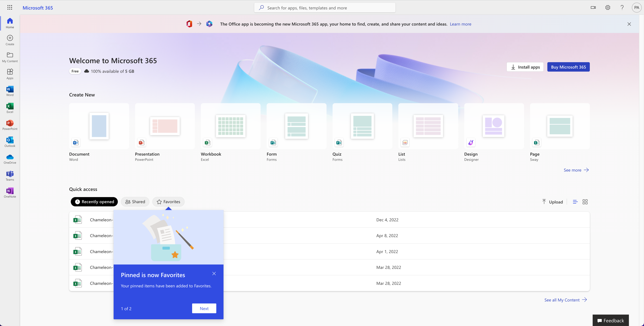The height and width of the screenshot is (326, 644).
Task: Click Buy Microsoft 365 button
Action: coord(568,67)
